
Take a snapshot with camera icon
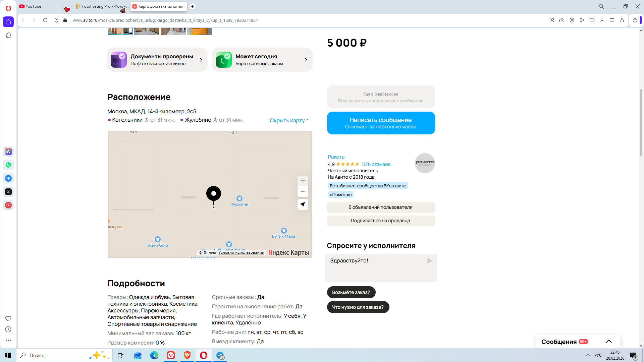tap(562, 20)
